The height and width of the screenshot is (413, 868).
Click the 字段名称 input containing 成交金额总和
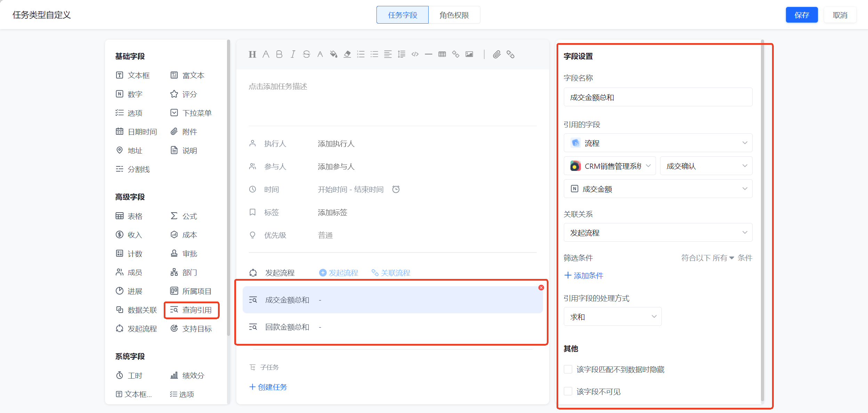[x=658, y=97]
